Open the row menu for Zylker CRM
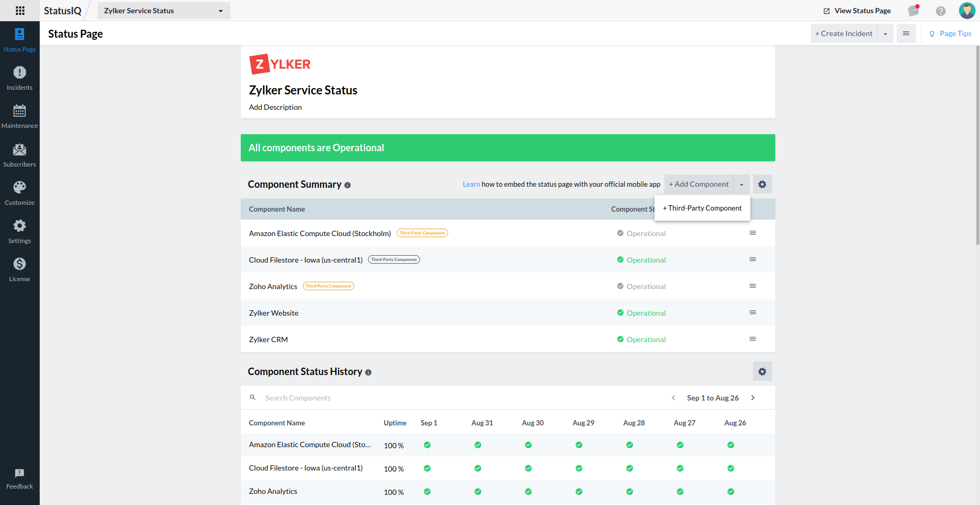 pyautogui.click(x=752, y=338)
